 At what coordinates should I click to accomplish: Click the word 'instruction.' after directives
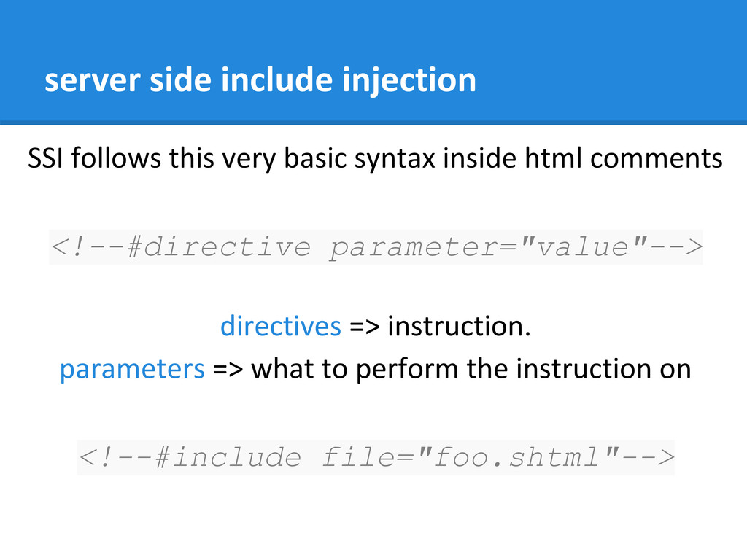click(x=460, y=326)
